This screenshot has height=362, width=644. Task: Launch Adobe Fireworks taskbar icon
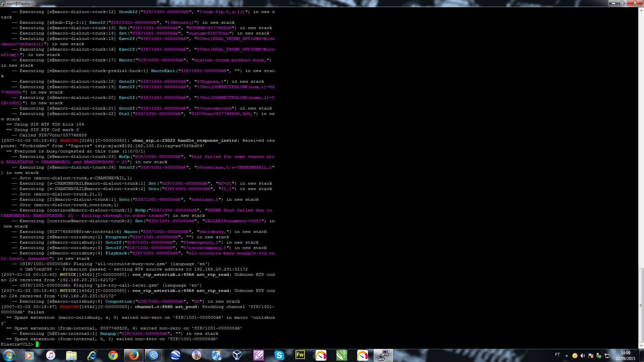[300, 355]
